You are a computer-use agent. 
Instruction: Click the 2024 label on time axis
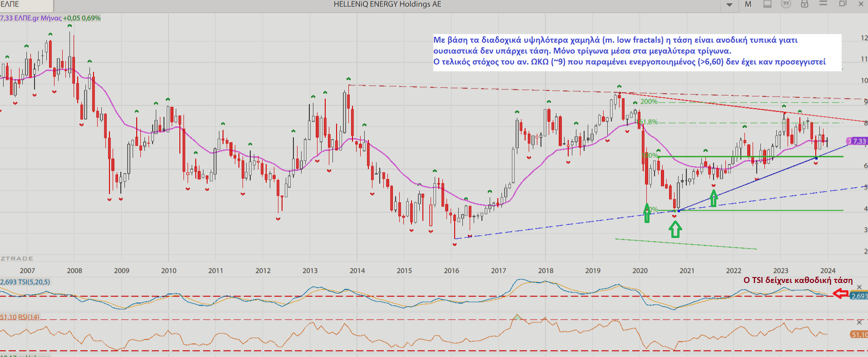coord(828,271)
